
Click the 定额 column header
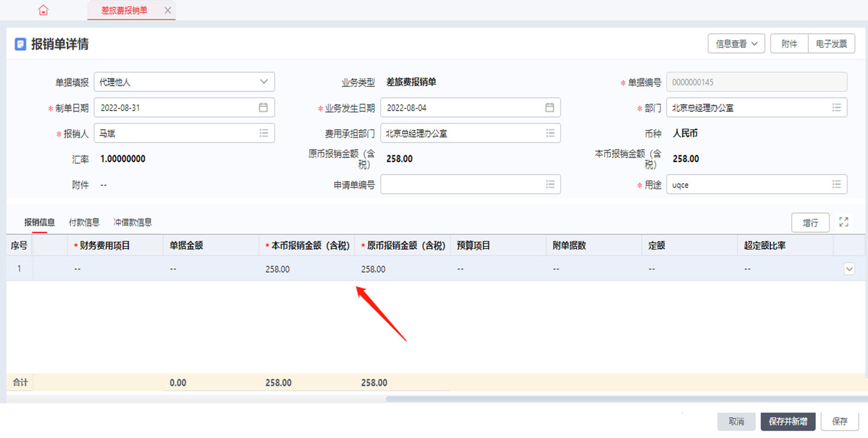pos(690,246)
